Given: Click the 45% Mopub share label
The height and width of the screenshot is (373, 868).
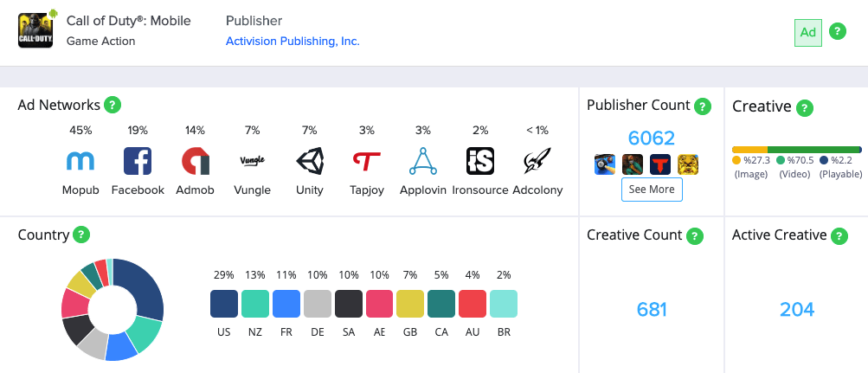Looking at the screenshot, I should pyautogui.click(x=80, y=131).
